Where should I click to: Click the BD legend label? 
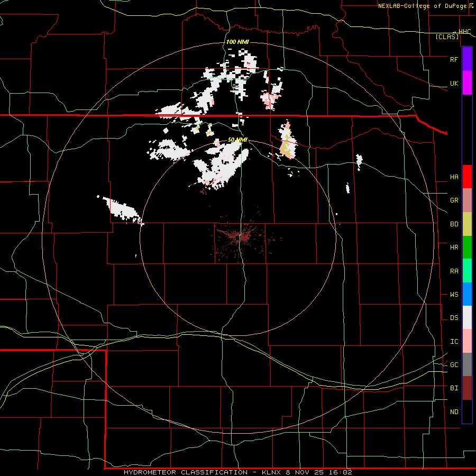click(x=454, y=224)
